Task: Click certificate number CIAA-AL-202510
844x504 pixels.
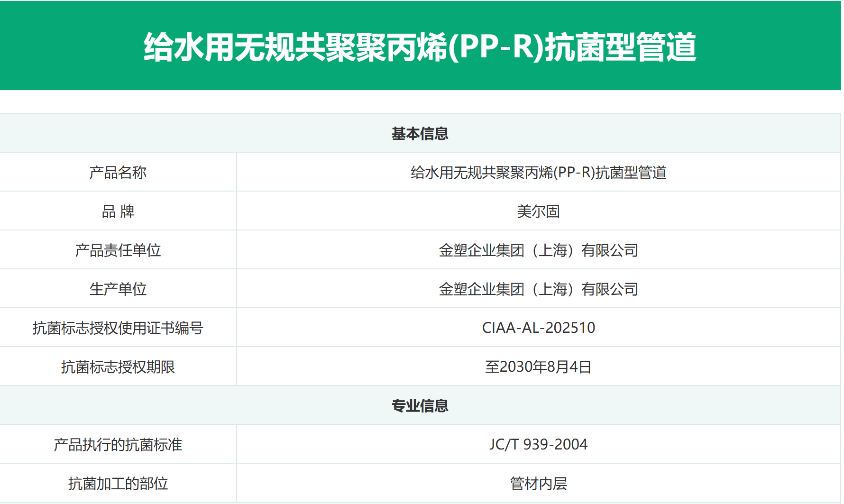Action: pyautogui.click(x=538, y=328)
